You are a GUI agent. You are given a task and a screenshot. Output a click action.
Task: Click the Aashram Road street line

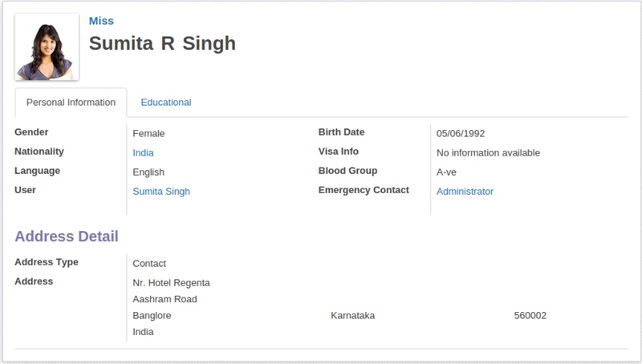(165, 299)
